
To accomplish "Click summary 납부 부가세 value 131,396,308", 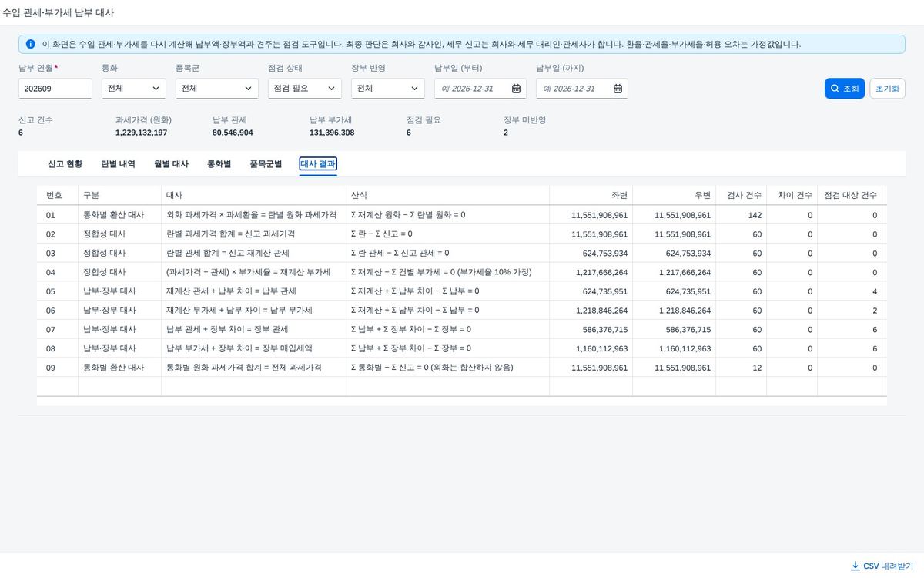I will coord(332,133).
